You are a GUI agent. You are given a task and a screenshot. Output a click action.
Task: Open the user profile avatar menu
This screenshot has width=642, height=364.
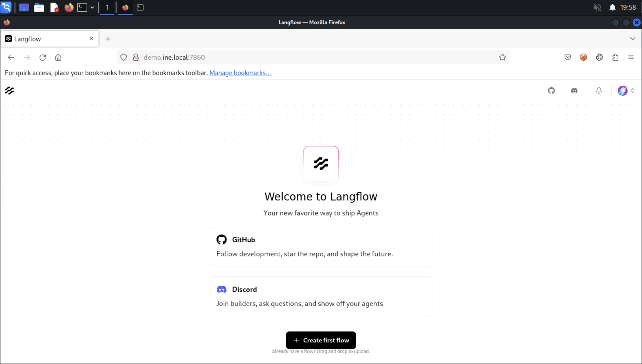[626, 91]
